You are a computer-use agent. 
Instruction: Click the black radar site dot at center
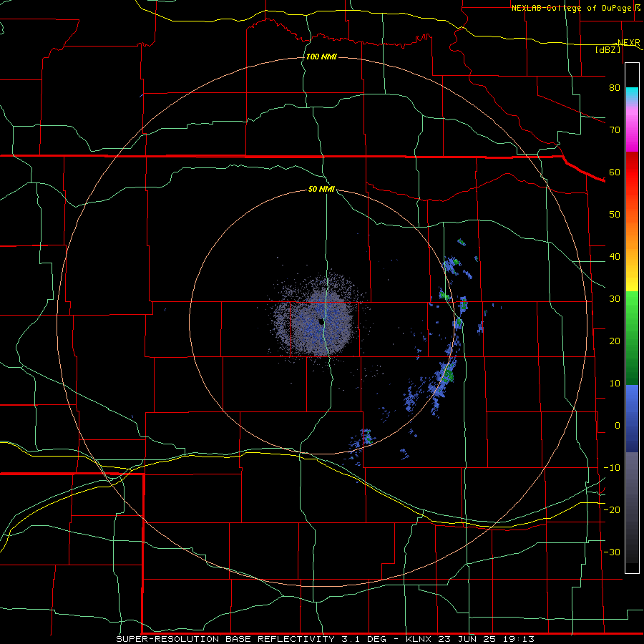click(321, 321)
